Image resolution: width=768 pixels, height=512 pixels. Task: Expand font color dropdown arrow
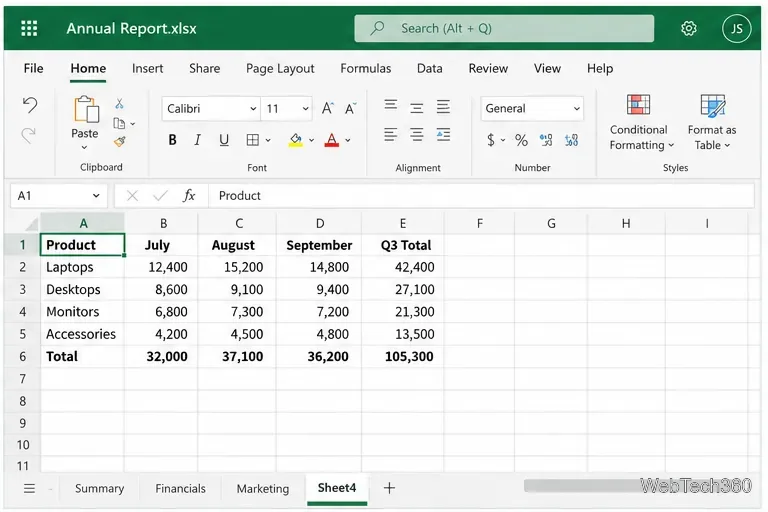click(x=348, y=141)
